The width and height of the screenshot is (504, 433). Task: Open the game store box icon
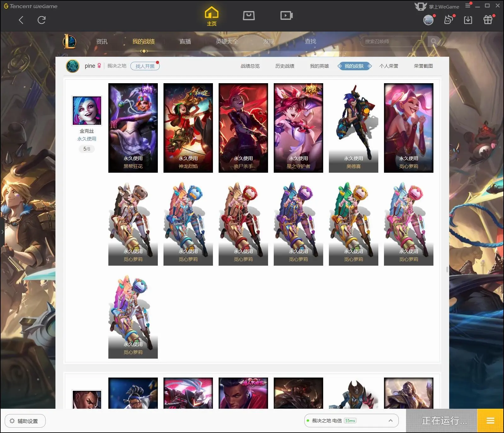(249, 15)
